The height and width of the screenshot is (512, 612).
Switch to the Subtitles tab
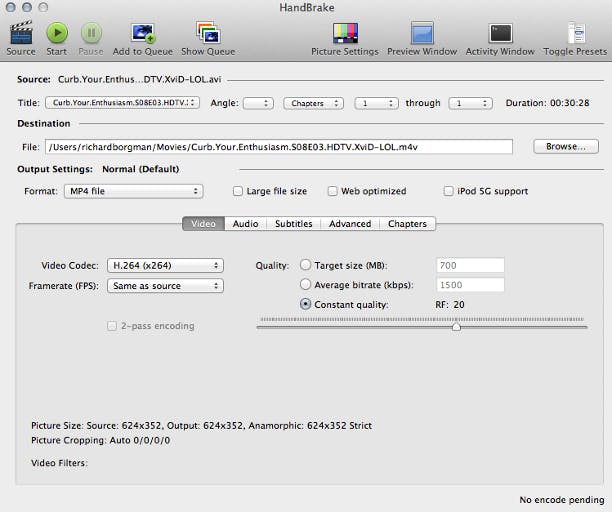click(294, 224)
